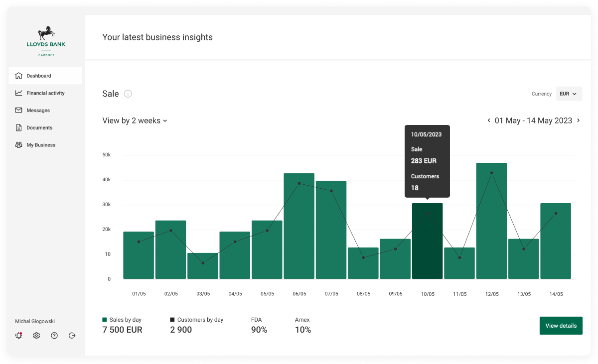This screenshot has height=364, width=598.
Task: Go to previous date range arrow
Action: click(489, 121)
